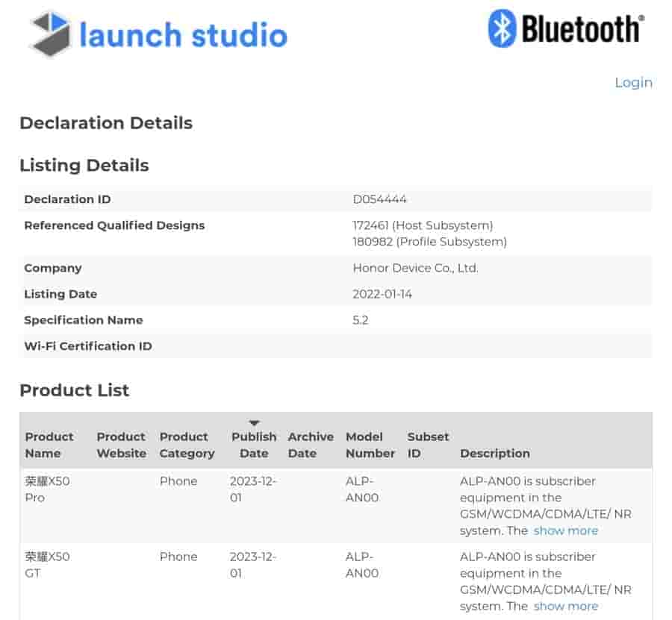Expand the show more for 荣耀X50 GT row
Image resolution: width=672 pixels, height=620 pixels.
pos(565,606)
